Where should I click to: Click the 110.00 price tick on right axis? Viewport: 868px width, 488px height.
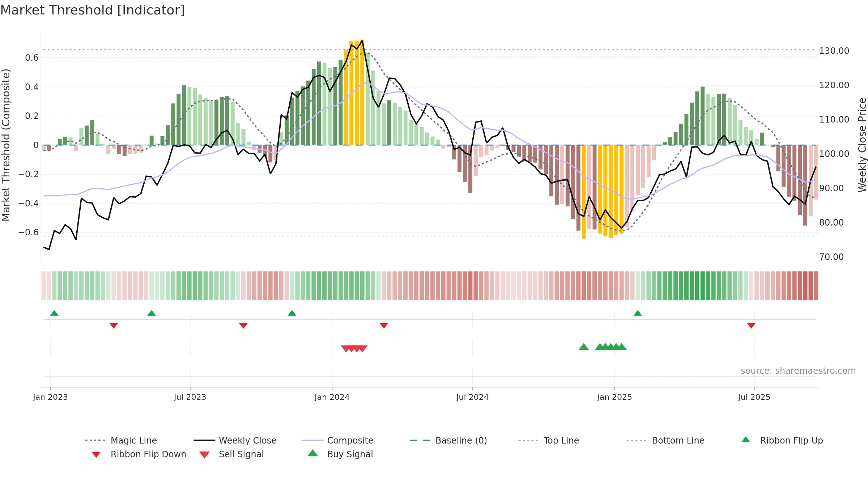click(x=834, y=120)
